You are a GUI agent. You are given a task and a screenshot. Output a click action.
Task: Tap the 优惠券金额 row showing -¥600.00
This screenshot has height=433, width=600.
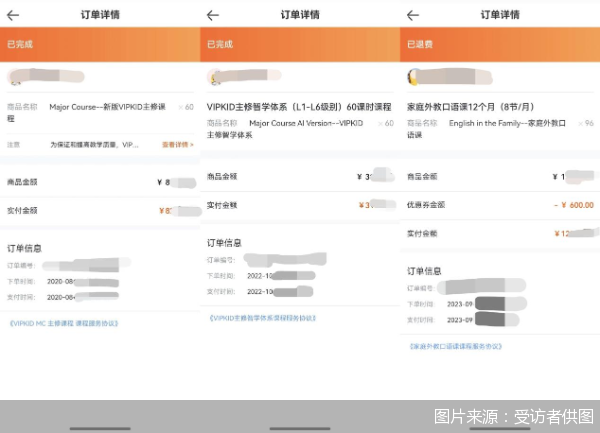500,204
